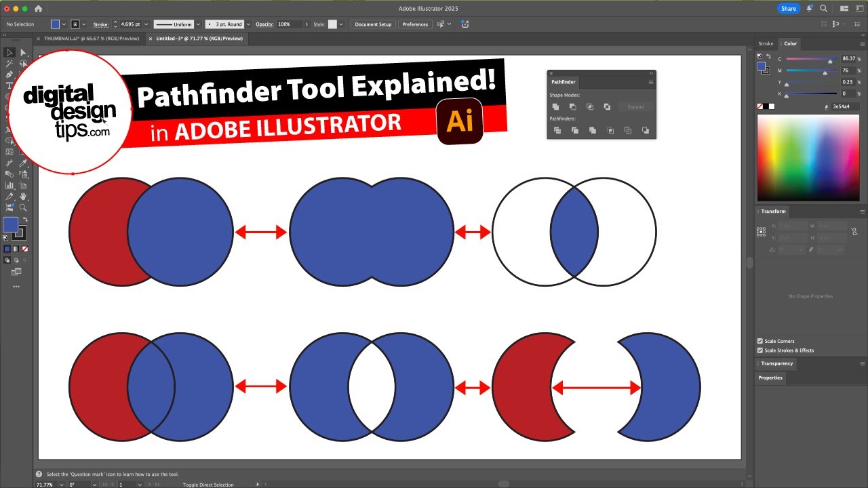Click the stroke weight field 4.695 pt

pos(130,24)
